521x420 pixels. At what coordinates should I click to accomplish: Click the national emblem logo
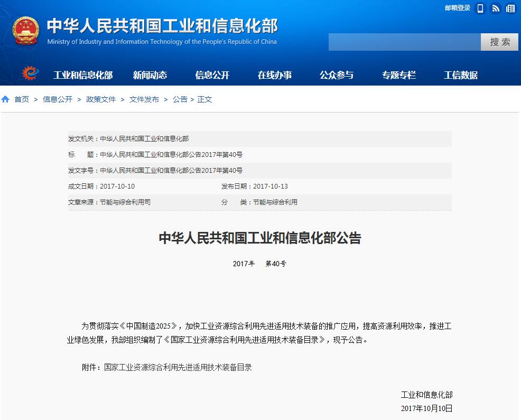tap(25, 31)
